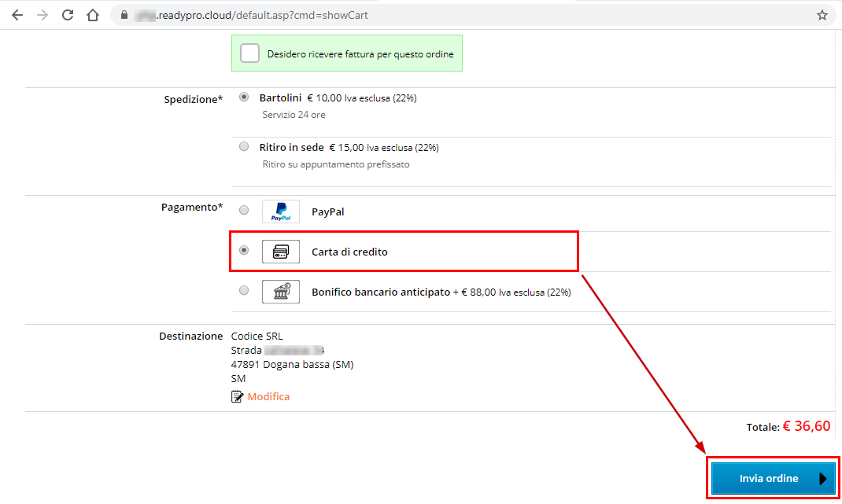Click the + € 88,00 surcharge text

click(x=475, y=292)
